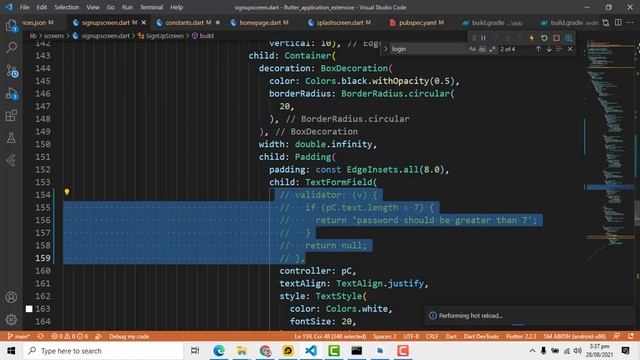
Task: Open the Go menu
Action: tap(111, 7)
